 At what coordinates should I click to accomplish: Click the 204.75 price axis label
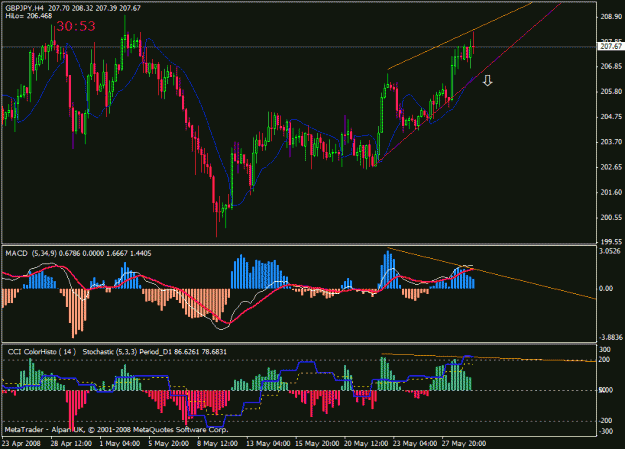click(x=611, y=116)
